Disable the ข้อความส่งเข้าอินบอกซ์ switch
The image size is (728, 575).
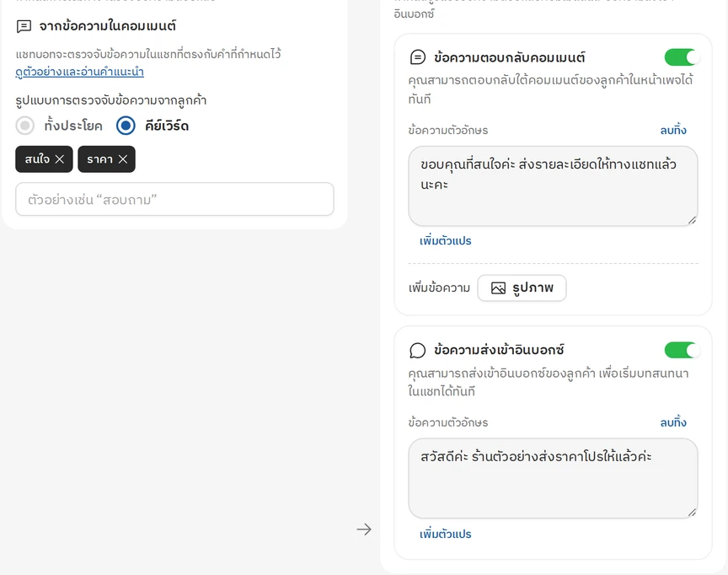click(682, 350)
